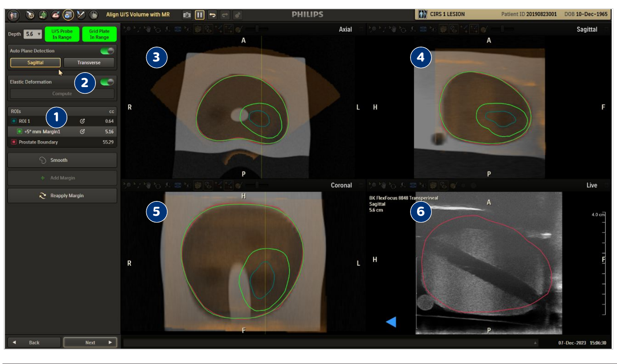The height and width of the screenshot is (364, 617).
Task: Select the patient positioning workflow step icon
Action: 43,15
